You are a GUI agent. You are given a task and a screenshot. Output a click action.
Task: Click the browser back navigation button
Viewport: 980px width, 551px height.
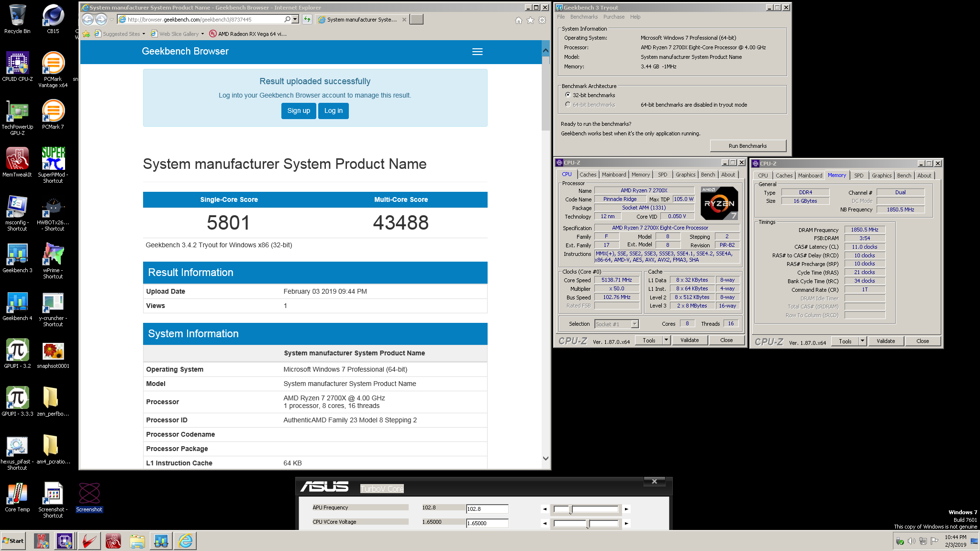[88, 20]
